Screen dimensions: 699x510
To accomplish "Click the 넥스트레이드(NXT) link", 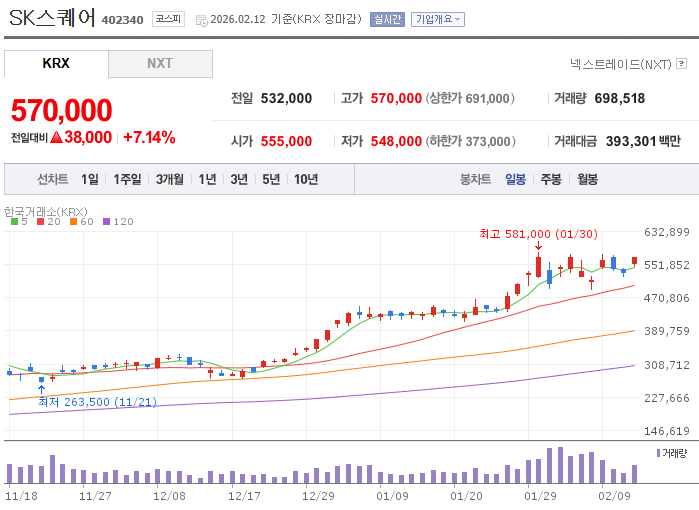I will [621, 64].
